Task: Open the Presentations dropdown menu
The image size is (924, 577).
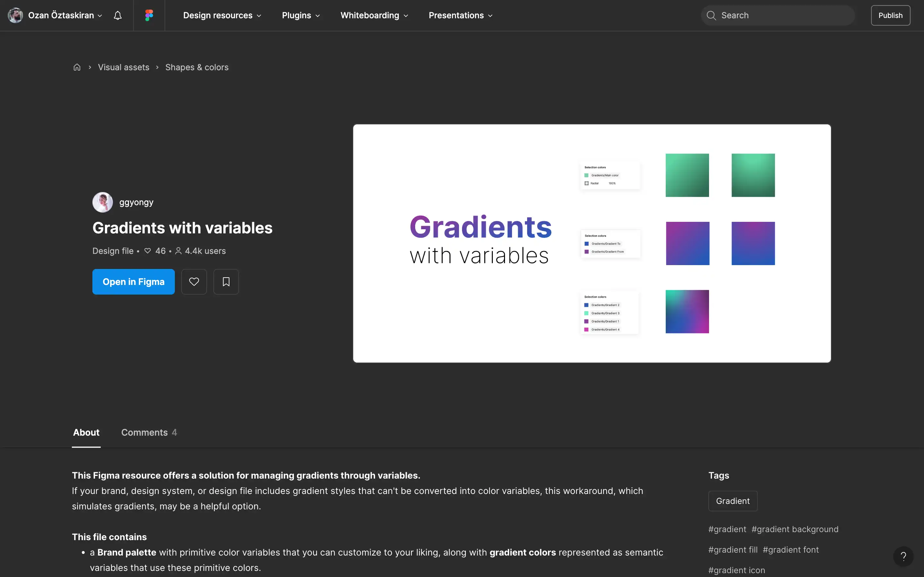Action: (x=460, y=15)
